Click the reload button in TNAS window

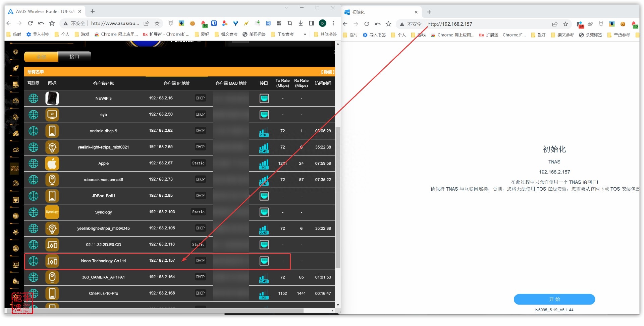(367, 24)
